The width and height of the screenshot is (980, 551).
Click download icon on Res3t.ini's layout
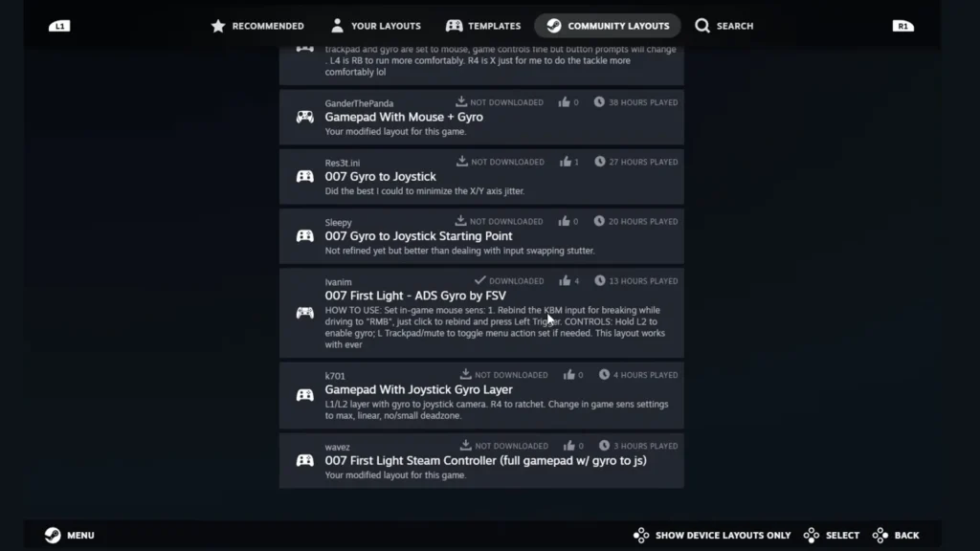462,161
